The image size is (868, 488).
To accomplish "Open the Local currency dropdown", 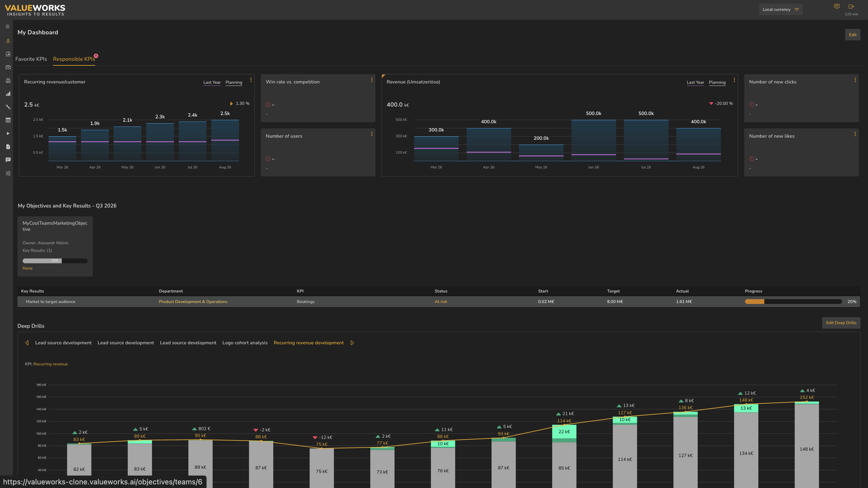I will 781,9.
